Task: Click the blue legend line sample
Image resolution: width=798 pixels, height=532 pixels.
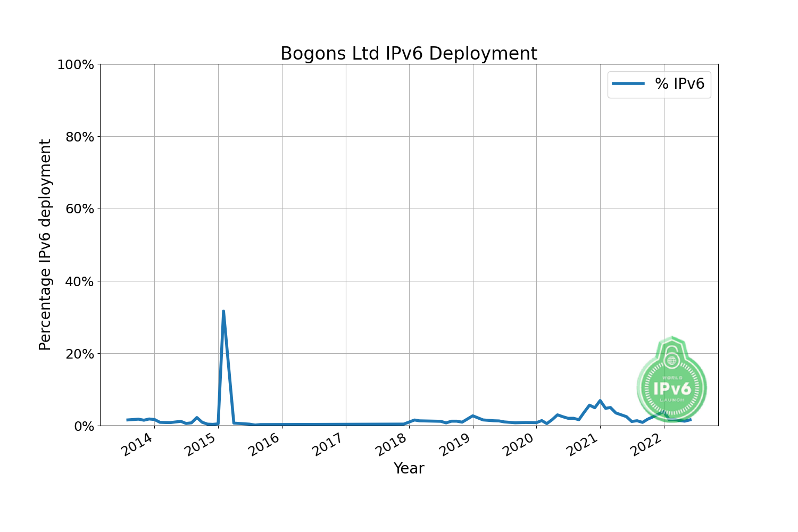Action: coord(628,84)
